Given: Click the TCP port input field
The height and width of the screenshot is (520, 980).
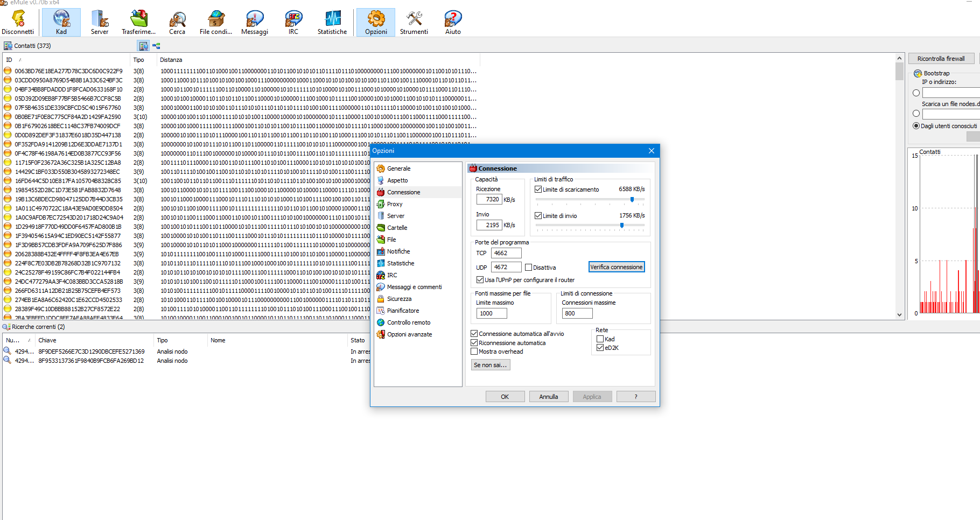Looking at the screenshot, I should (x=506, y=253).
